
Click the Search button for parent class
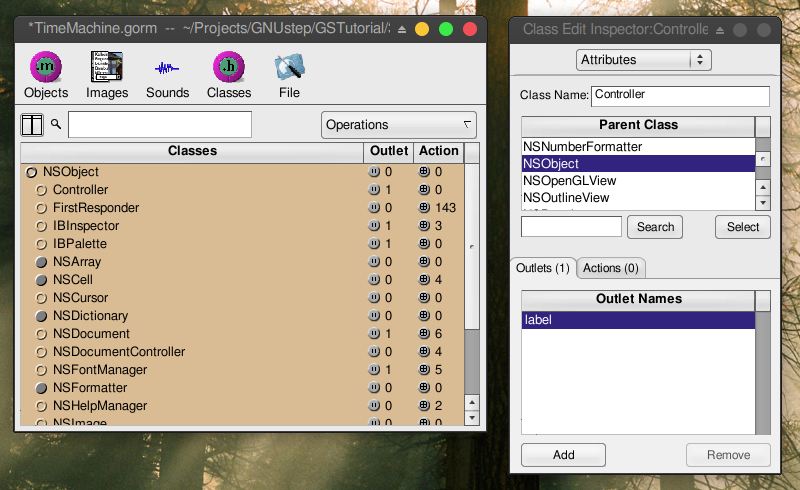pos(655,227)
